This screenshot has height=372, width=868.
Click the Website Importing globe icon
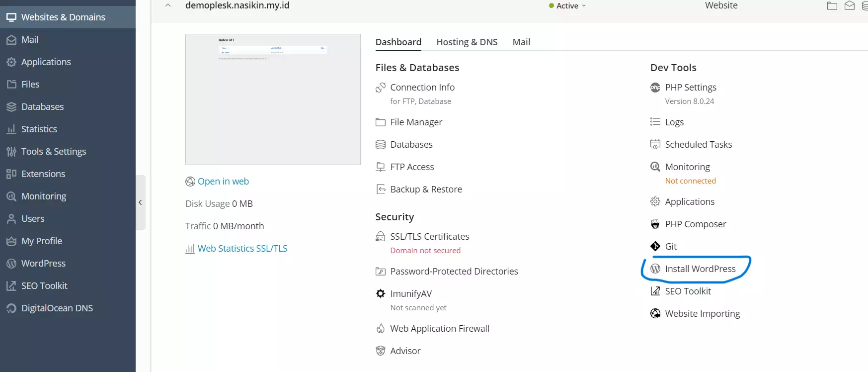(655, 314)
